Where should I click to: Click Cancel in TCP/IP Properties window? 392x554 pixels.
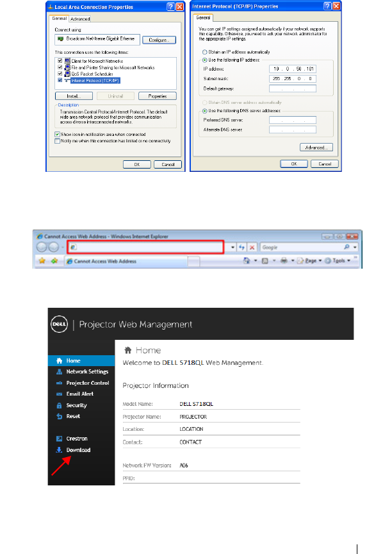325,164
